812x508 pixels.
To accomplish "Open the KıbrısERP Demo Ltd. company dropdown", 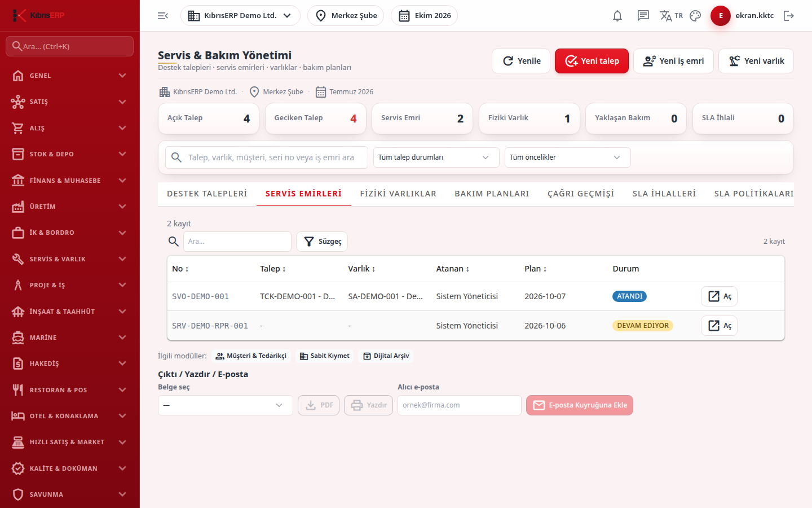I will coord(240,16).
